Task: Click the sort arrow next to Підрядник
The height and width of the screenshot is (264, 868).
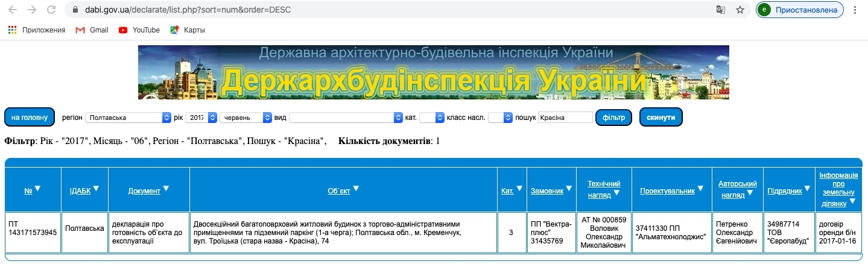Action: (x=807, y=189)
